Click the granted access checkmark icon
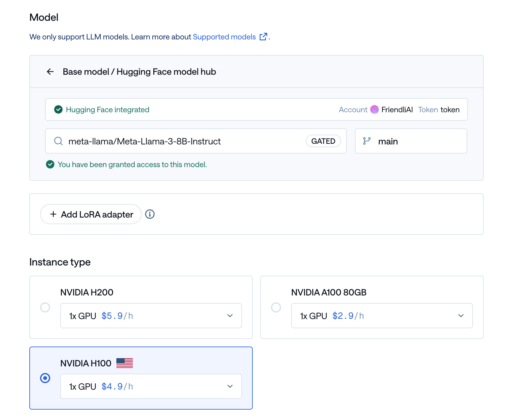Screen dimensions: 513x420 (50, 164)
